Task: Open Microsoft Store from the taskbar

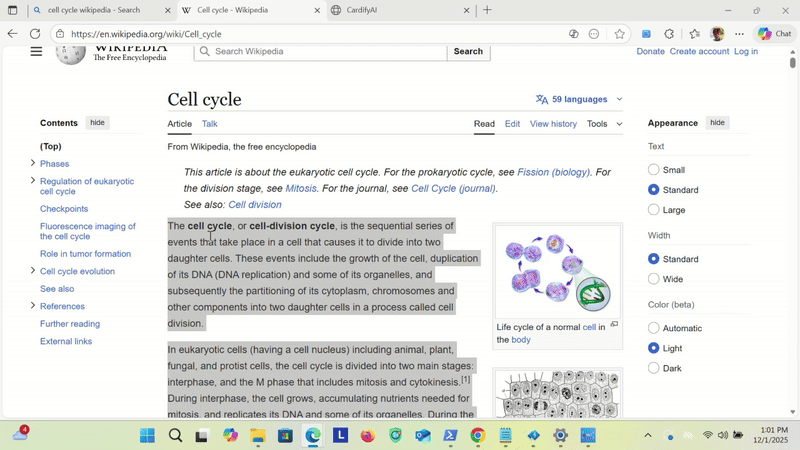Action: pos(285,435)
